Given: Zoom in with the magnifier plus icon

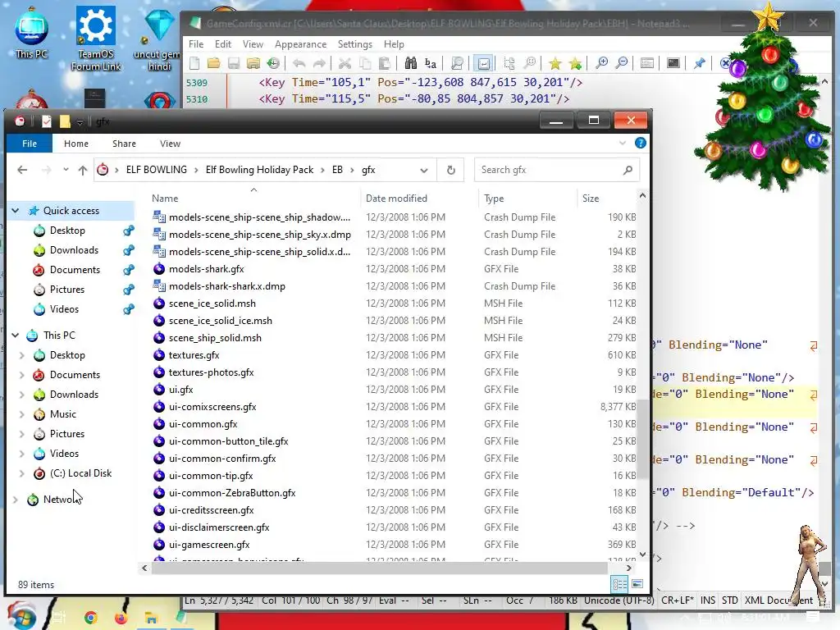Looking at the screenshot, I should (601, 64).
